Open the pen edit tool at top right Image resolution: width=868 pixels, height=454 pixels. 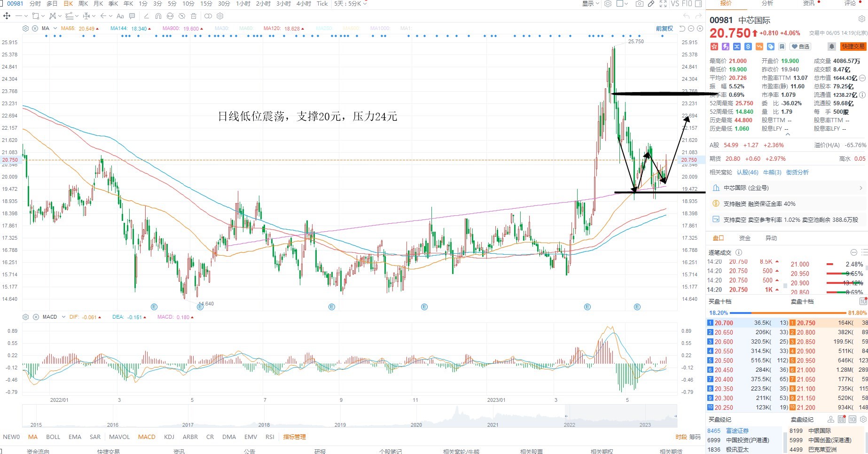651,4
